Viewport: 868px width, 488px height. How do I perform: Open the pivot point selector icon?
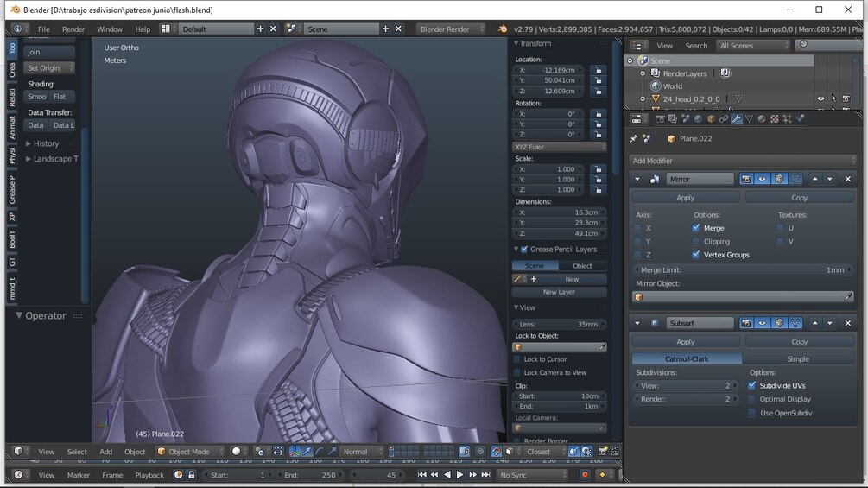pyautogui.click(x=260, y=452)
